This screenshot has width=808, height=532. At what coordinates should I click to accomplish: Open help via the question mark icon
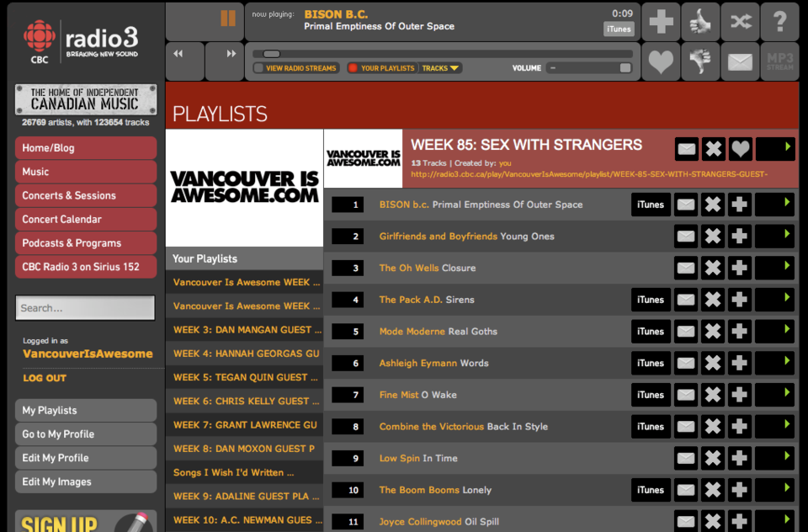[x=779, y=22]
